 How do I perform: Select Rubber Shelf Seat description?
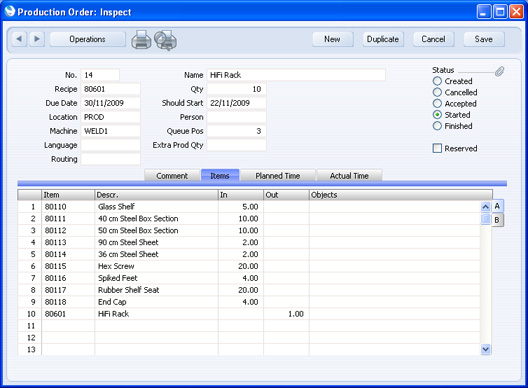tap(156, 290)
